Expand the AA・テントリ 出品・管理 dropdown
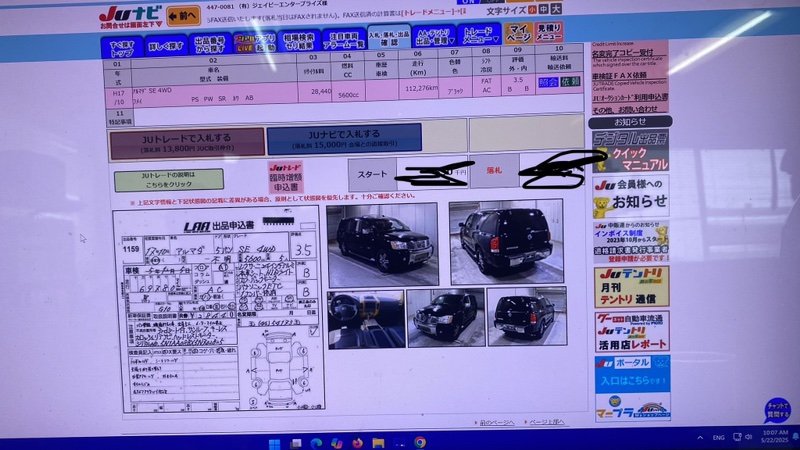The height and width of the screenshot is (450, 800). point(434,37)
